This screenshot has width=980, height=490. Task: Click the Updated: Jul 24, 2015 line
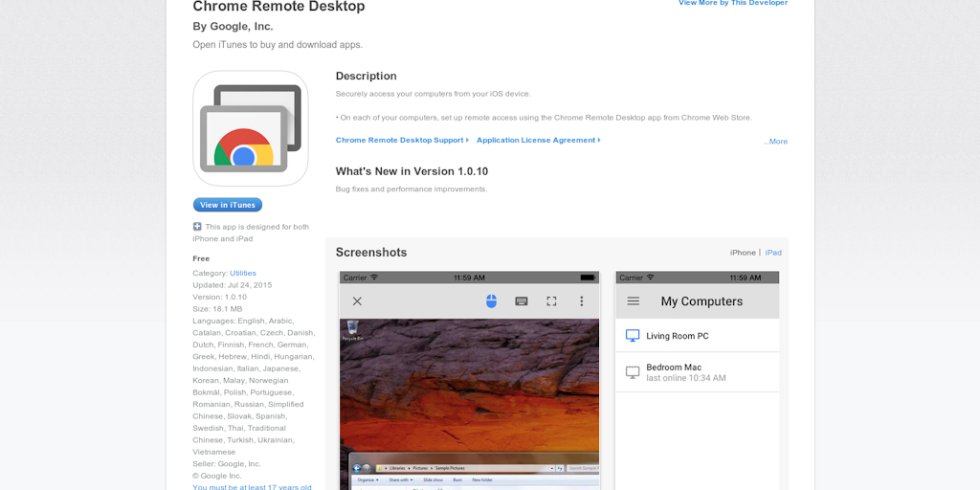coord(233,285)
